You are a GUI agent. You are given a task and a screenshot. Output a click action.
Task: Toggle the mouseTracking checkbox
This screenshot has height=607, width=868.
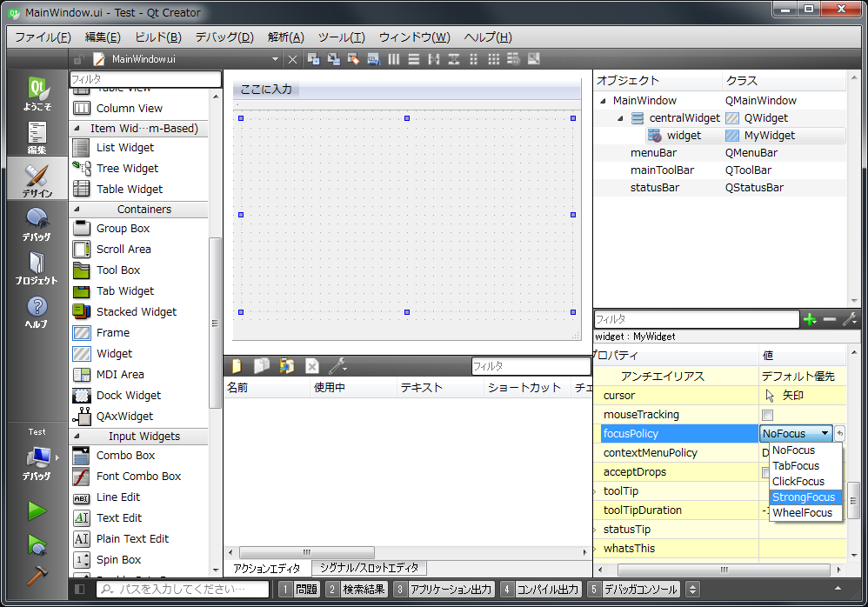tap(767, 415)
